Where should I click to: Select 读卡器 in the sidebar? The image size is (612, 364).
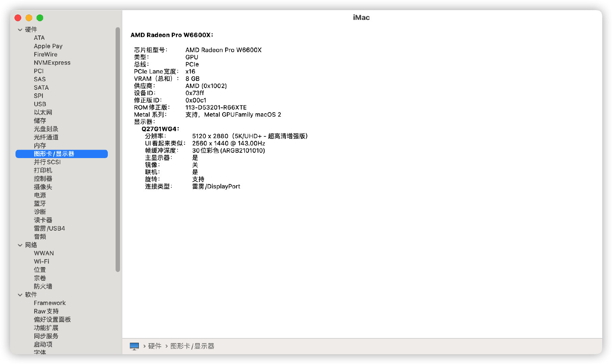[x=43, y=220]
